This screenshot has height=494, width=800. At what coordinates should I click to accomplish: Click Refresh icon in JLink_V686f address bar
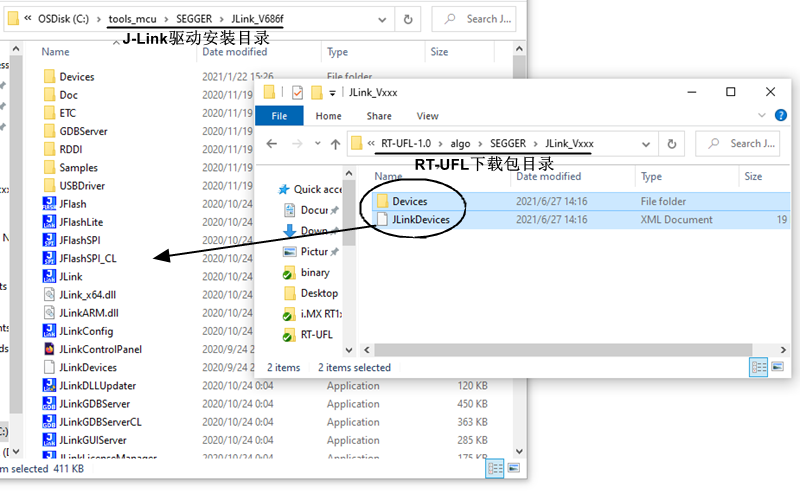408,19
